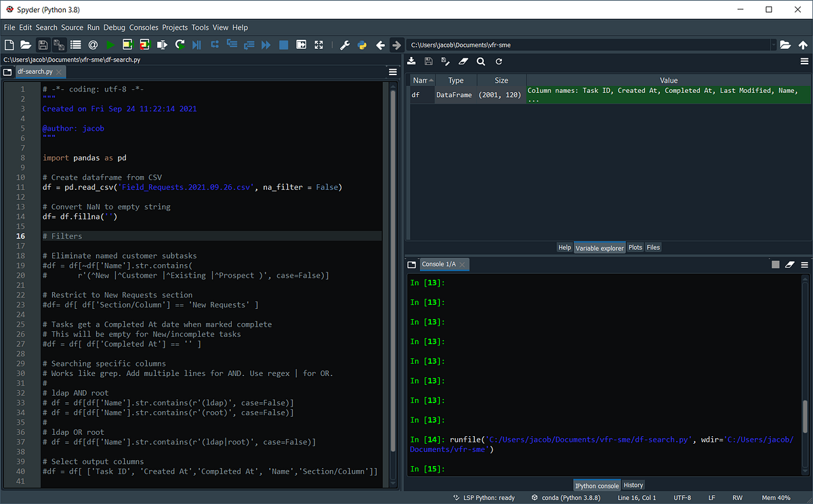Image resolution: width=813 pixels, height=504 pixels.
Task: Click the blue stop debugging square
Action: point(283,45)
